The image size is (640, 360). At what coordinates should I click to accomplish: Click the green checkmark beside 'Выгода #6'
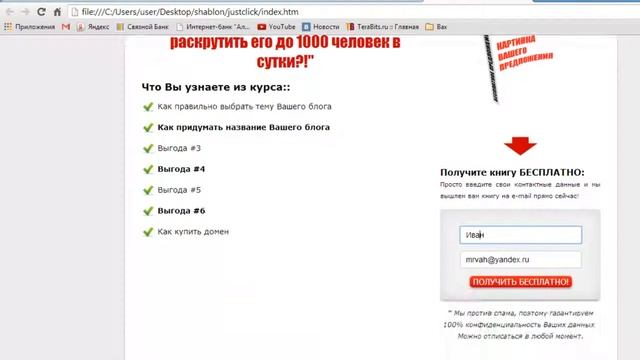(148, 211)
